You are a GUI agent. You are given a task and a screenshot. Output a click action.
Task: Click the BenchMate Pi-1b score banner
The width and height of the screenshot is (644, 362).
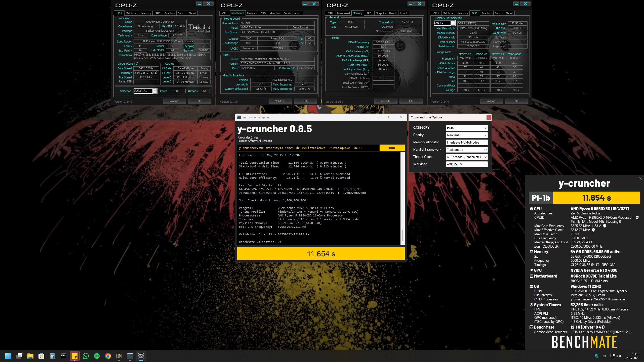point(584,198)
